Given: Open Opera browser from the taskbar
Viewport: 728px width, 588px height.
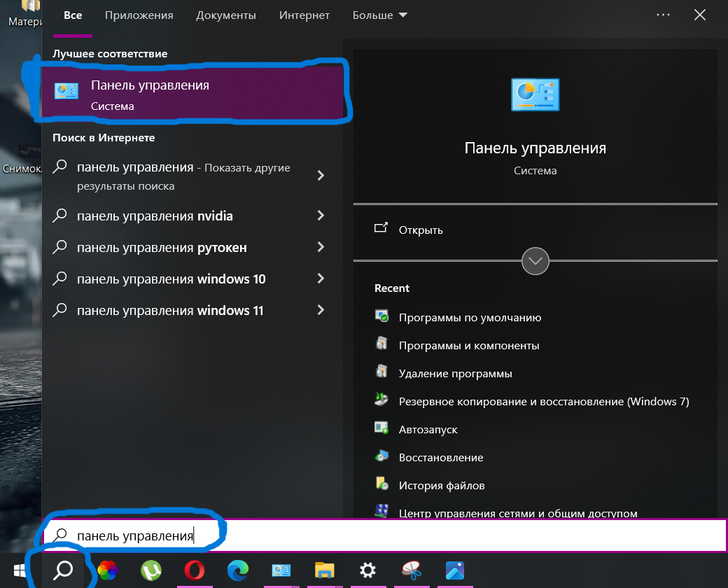Looking at the screenshot, I should (x=195, y=570).
